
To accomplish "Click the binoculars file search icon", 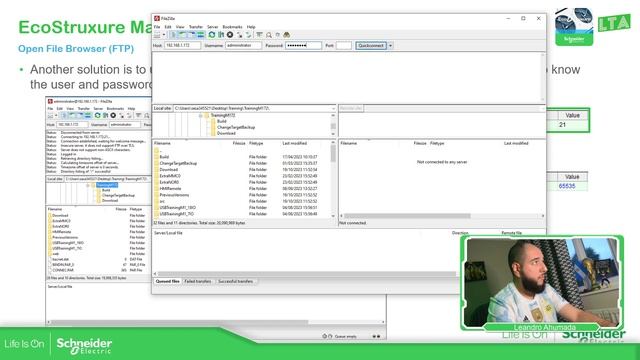I will coord(287,35).
